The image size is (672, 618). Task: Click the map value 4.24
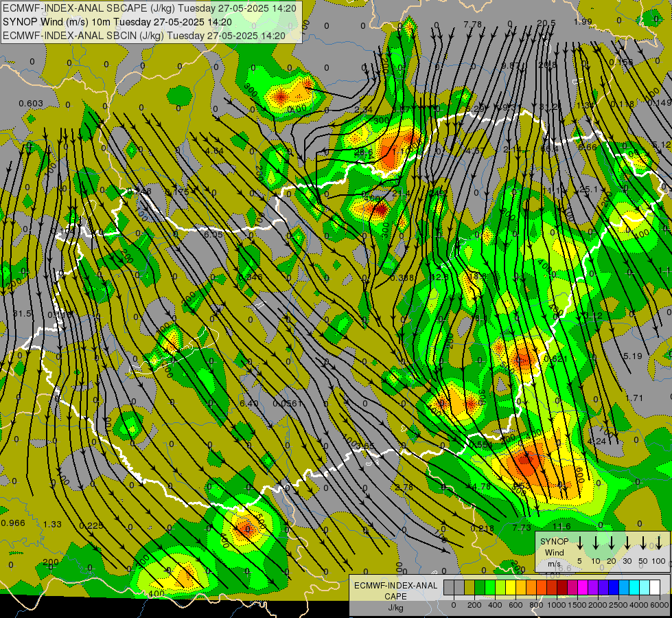click(596, 441)
